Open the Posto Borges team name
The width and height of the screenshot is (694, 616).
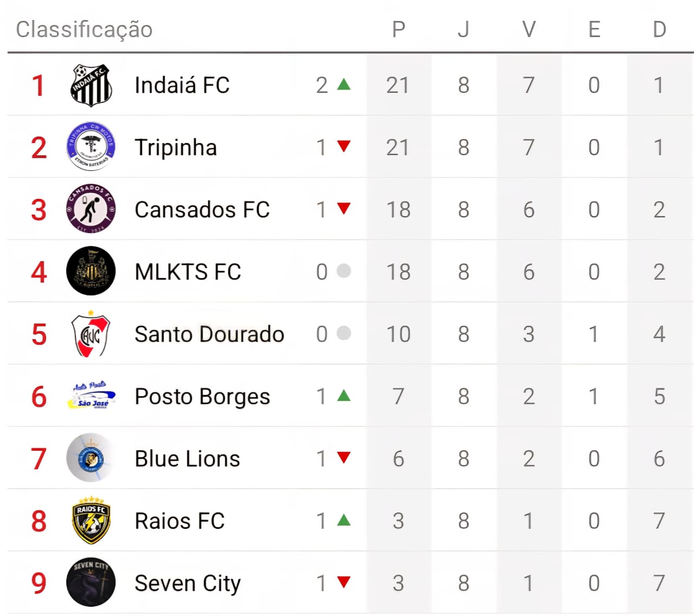(x=202, y=397)
